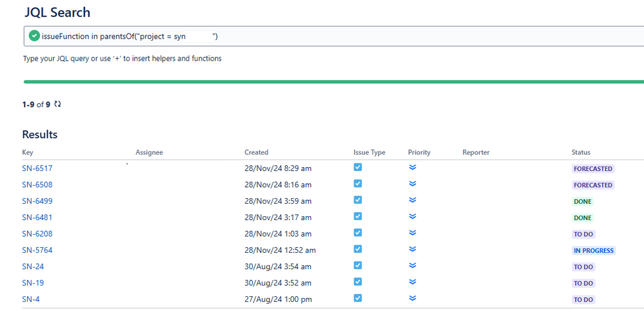Open issue SN-6499
Screen dimensions: 644x320
point(37,201)
